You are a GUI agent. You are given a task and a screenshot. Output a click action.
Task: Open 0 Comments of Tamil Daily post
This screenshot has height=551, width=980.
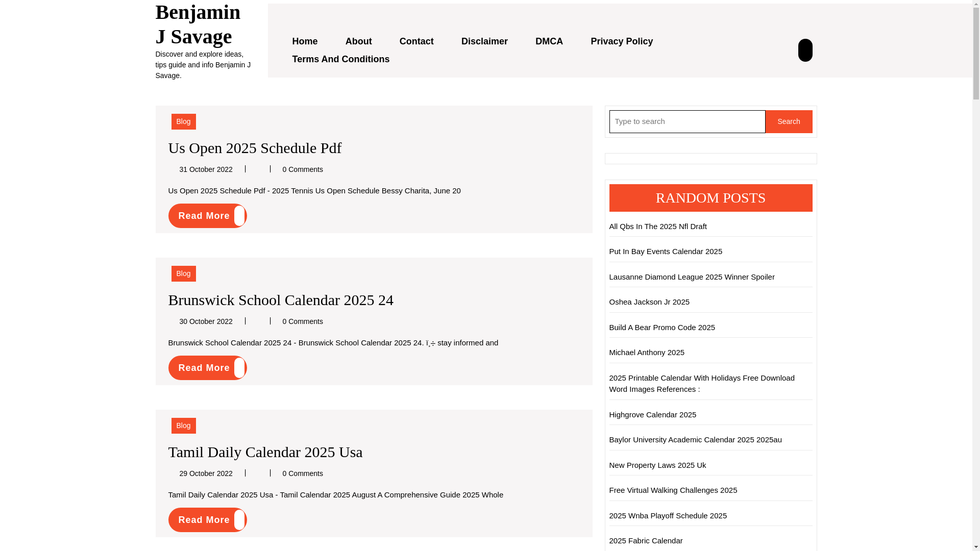[303, 473]
